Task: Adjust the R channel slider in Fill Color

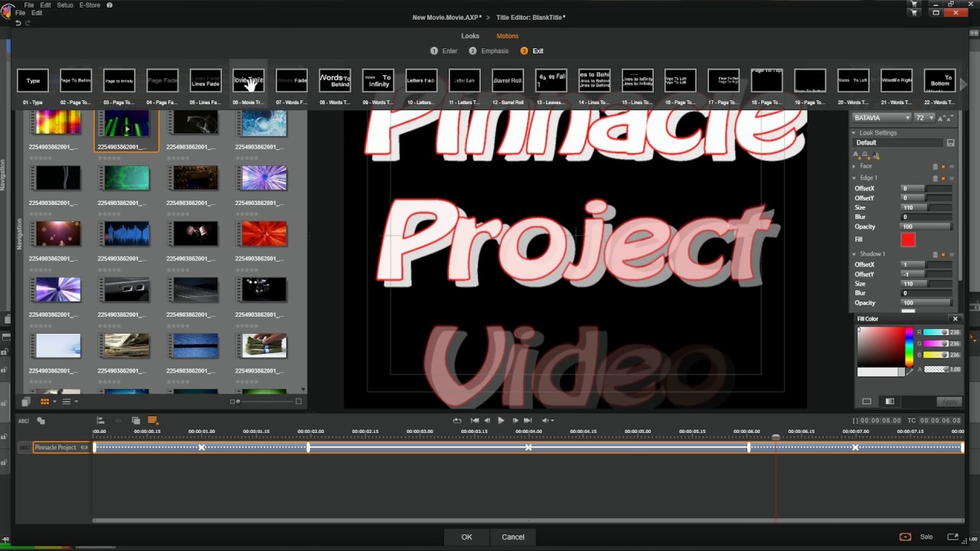Action: (936, 332)
